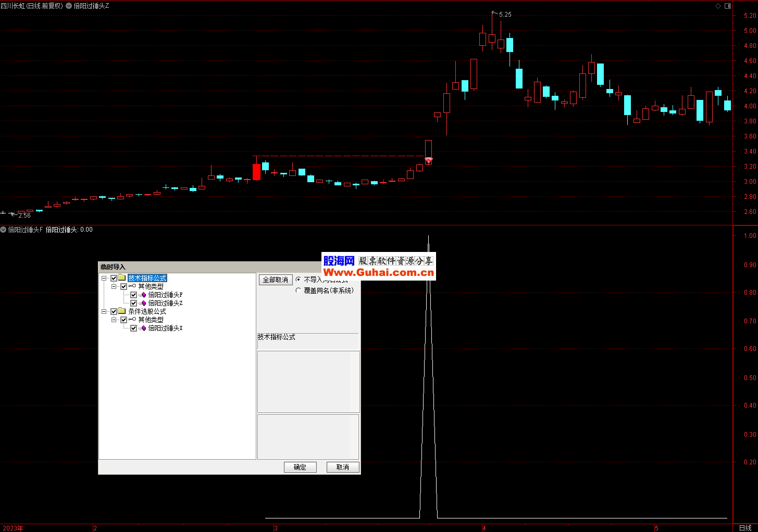Click the upper empty preview box in dialog
Screen dimensions: 758x532
click(308, 382)
